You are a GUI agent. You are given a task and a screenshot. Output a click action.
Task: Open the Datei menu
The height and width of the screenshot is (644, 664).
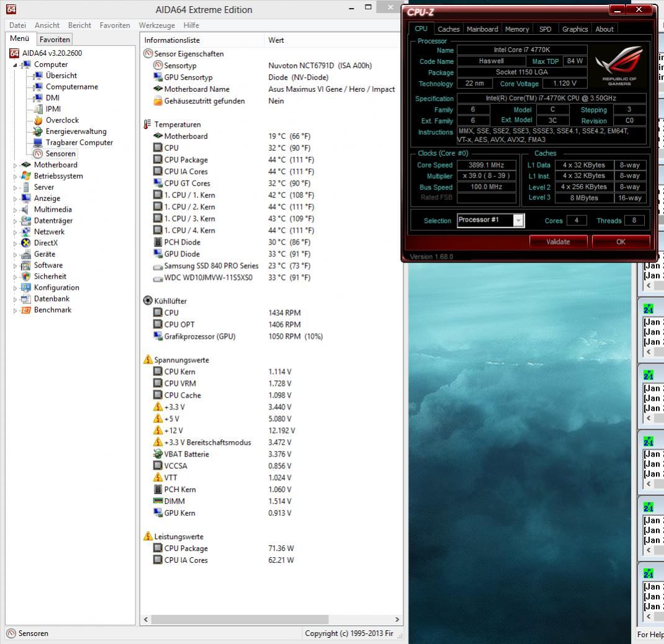[18, 25]
